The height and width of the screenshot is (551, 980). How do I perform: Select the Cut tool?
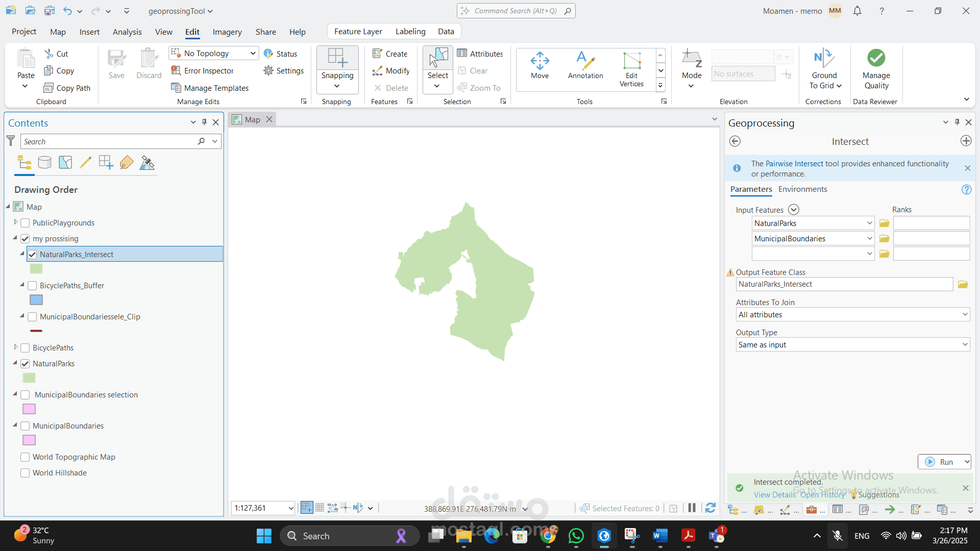pyautogui.click(x=56, y=54)
